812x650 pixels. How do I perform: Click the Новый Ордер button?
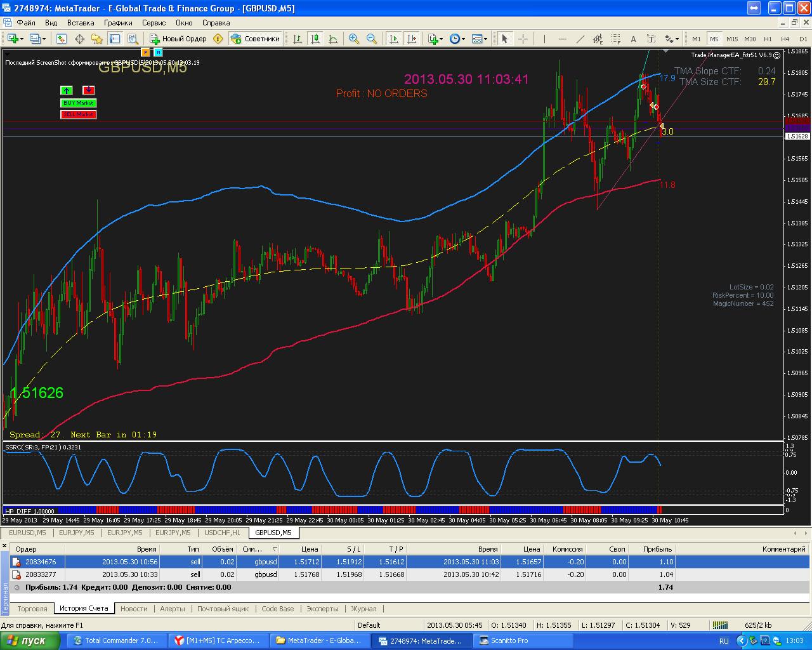(178, 39)
